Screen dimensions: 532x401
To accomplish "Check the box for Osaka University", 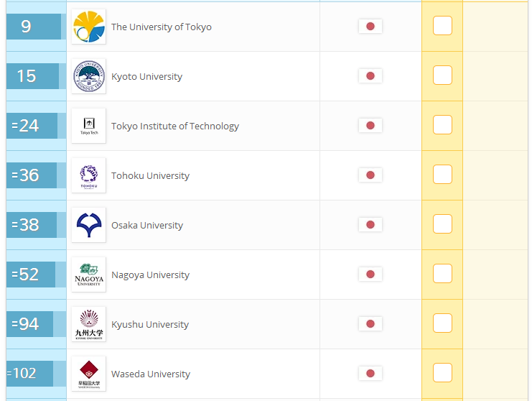I will click(442, 223).
